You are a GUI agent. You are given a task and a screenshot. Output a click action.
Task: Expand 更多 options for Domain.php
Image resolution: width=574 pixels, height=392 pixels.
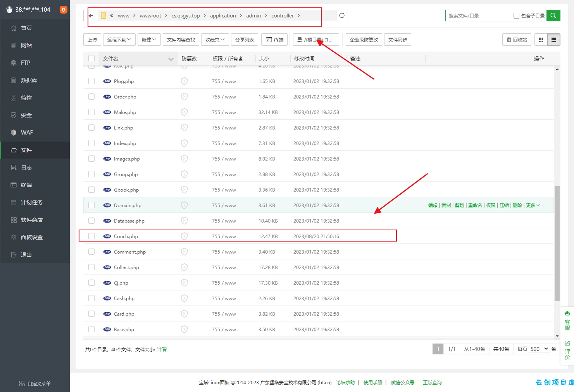tap(533, 205)
